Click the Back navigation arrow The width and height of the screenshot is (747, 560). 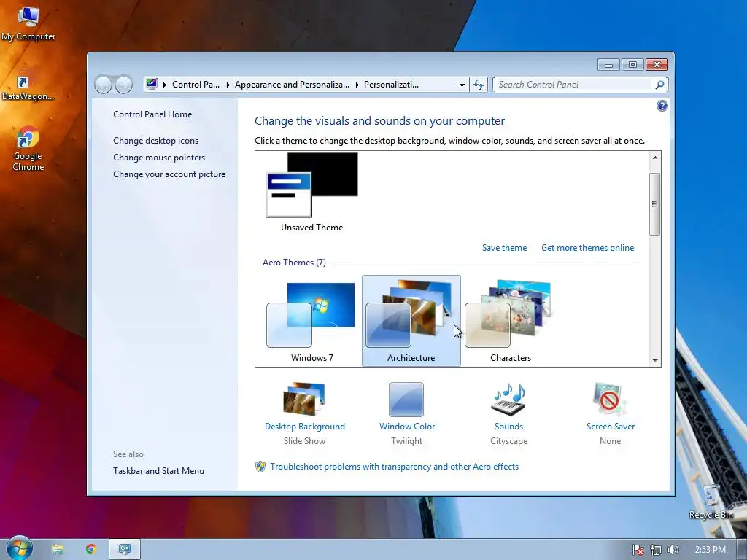click(103, 85)
